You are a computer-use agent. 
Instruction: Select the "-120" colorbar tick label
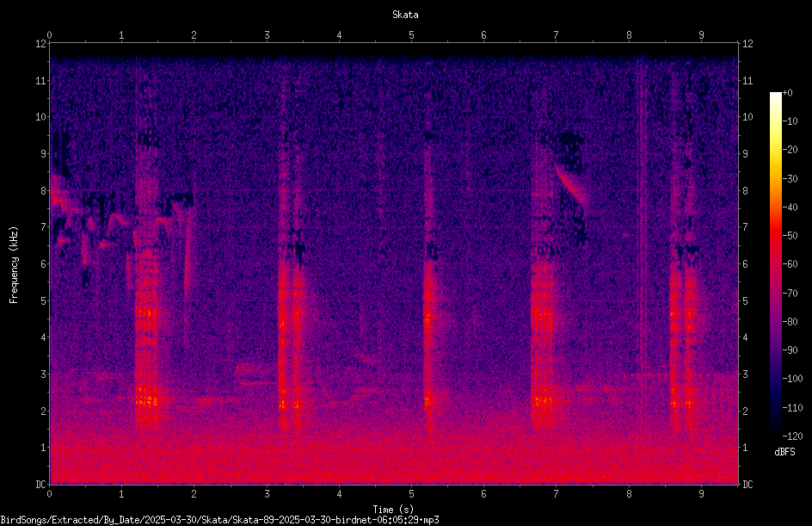click(792, 436)
